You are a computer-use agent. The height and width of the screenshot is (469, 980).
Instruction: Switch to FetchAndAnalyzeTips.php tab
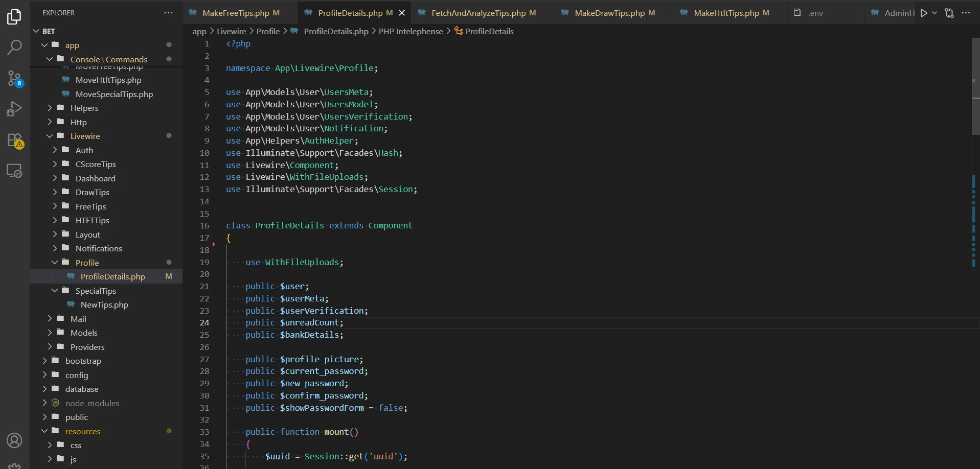coord(478,13)
